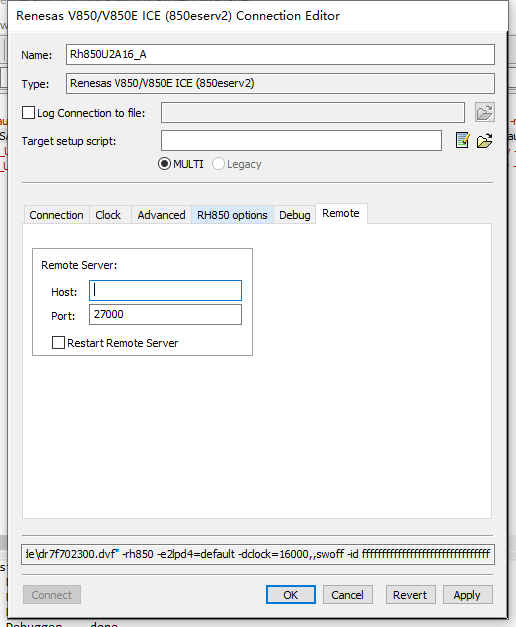Click the edit target setup script icon
This screenshot has height=627, width=516.
(462, 140)
